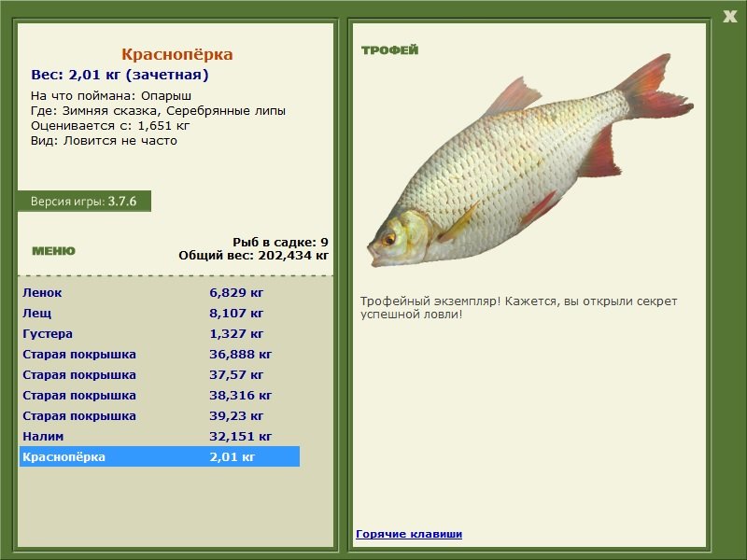This screenshot has width=747, height=560.
Task: Click the Вес: 2,01 кг (зачетная) line
Action: [x=120, y=75]
